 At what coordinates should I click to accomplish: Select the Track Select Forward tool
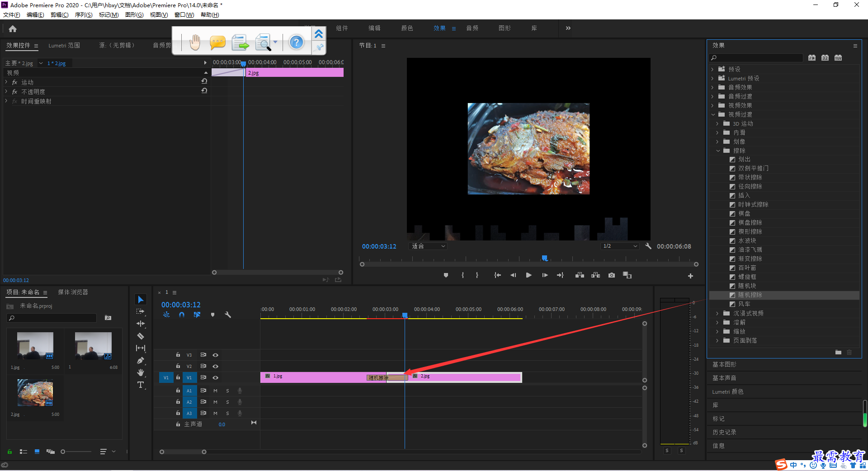(141, 311)
